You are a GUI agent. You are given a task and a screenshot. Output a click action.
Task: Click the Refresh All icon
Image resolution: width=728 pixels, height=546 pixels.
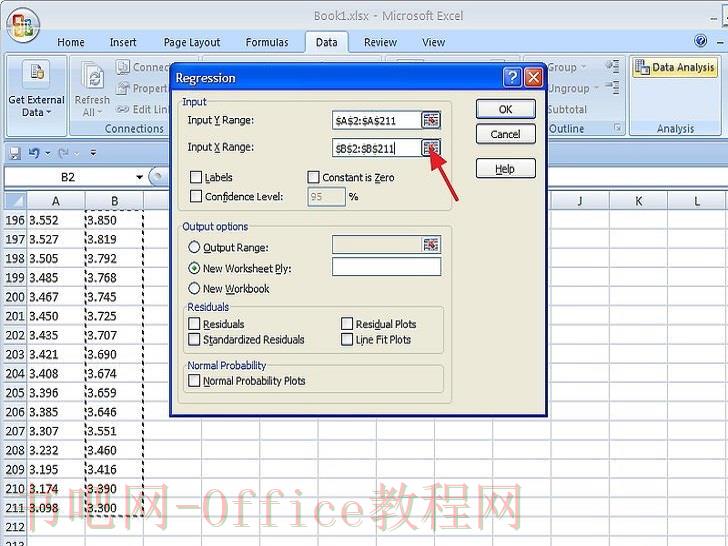[93, 76]
